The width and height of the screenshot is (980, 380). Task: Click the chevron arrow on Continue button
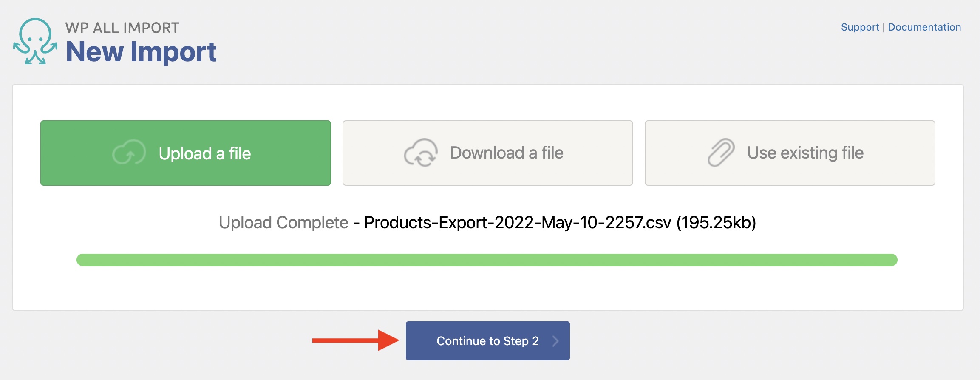click(x=555, y=341)
